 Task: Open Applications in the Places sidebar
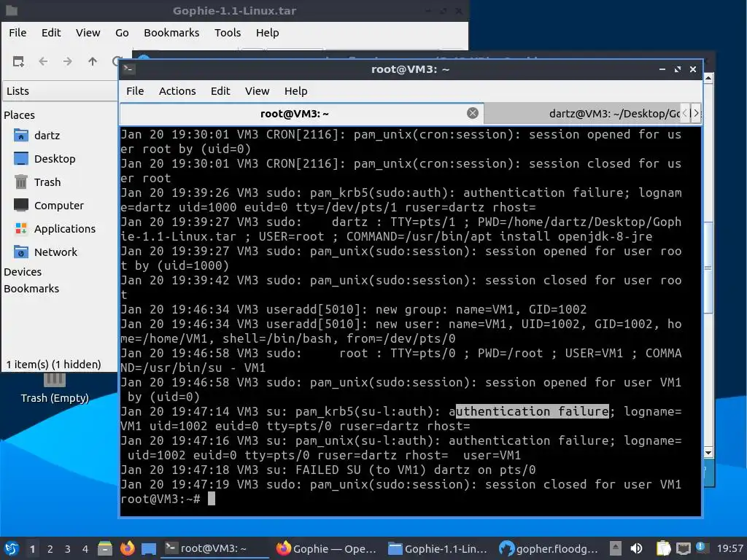64,228
